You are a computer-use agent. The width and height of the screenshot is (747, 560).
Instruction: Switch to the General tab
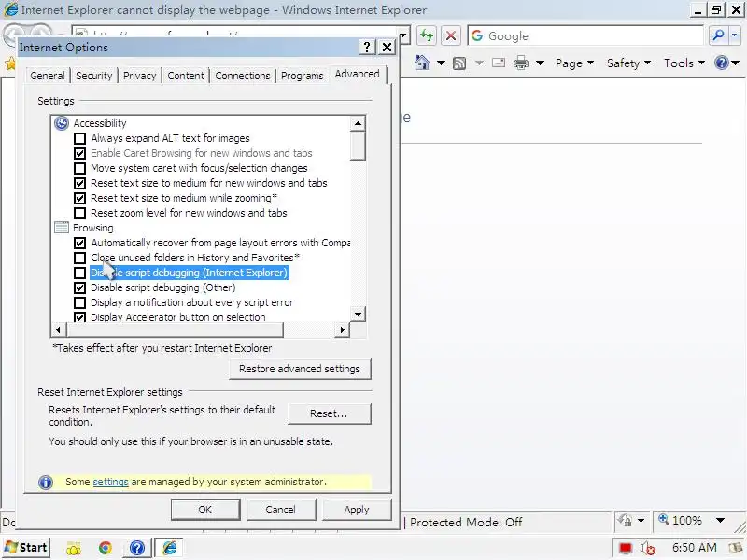[48, 76]
